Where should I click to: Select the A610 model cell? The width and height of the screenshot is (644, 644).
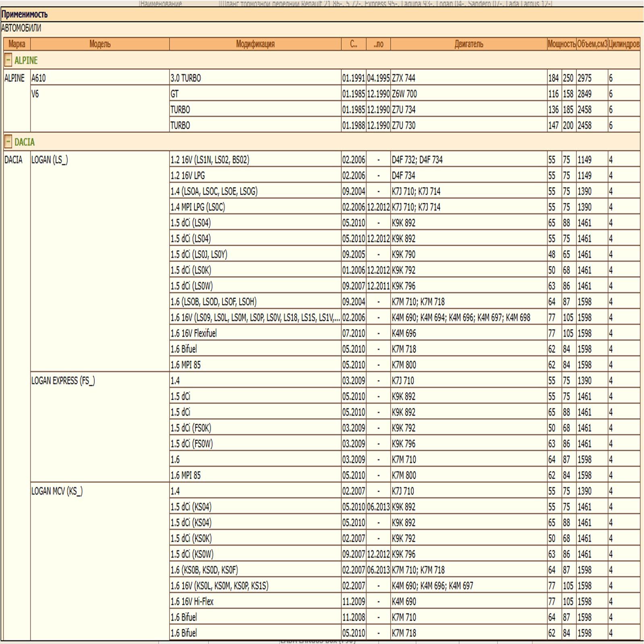point(39,78)
